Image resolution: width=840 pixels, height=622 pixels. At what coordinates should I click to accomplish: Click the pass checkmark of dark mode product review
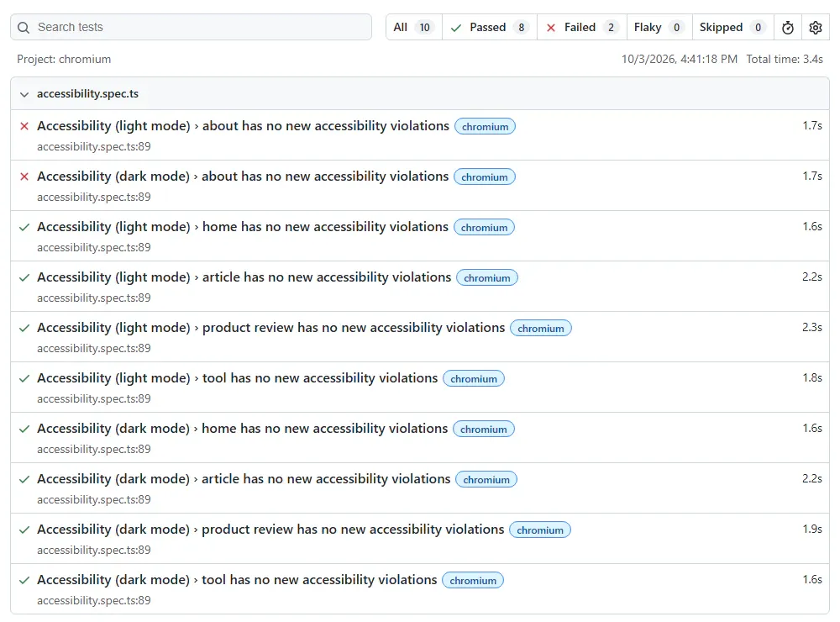point(24,530)
